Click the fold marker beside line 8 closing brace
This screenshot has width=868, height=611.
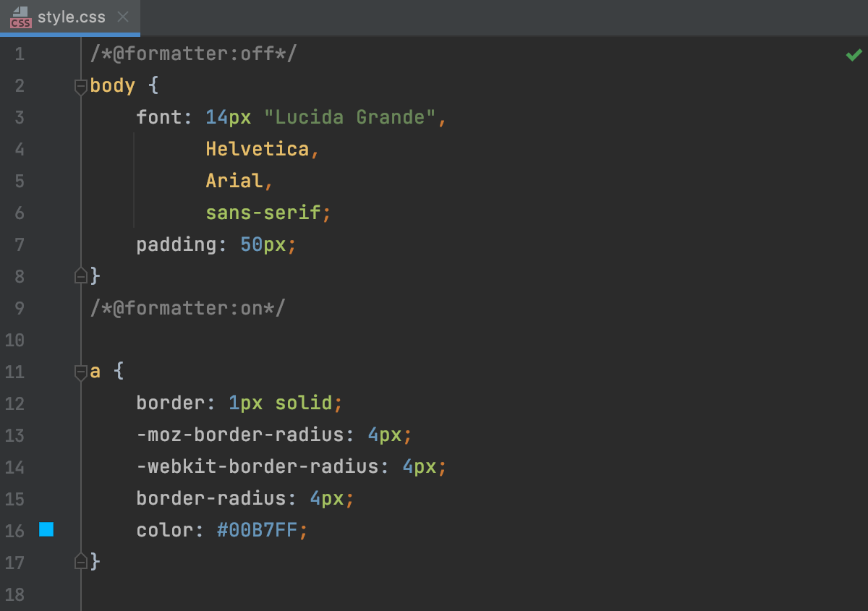[81, 275]
